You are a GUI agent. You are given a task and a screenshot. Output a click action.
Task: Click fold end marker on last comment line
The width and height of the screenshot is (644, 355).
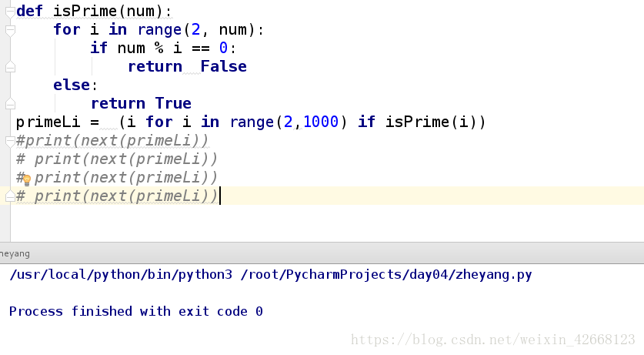[x=10, y=196]
